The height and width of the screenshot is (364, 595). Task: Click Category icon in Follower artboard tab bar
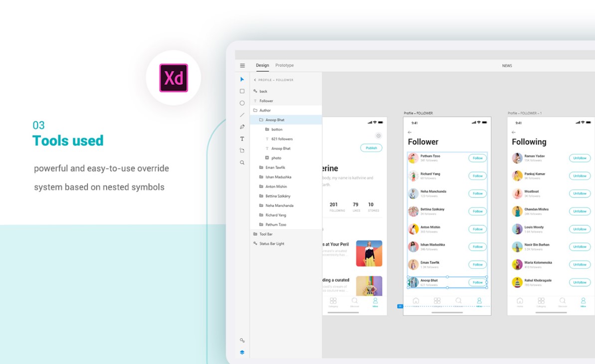tap(437, 301)
